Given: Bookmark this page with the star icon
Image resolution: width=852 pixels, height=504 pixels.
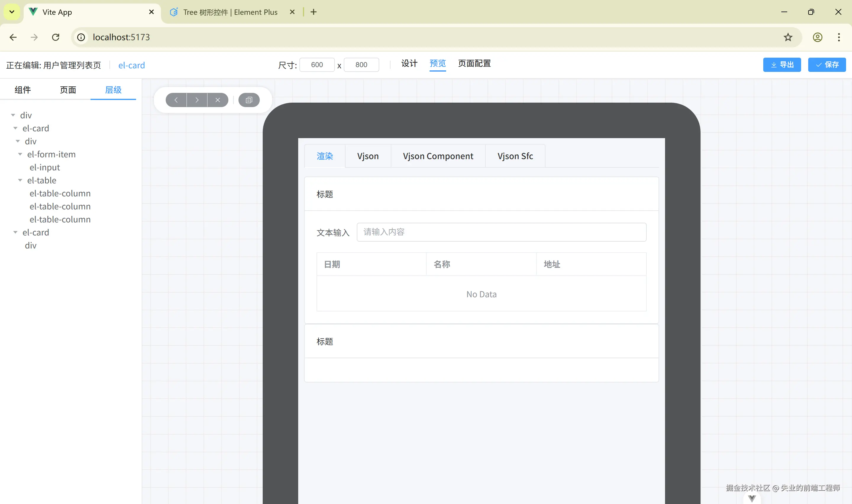Looking at the screenshot, I should click(x=788, y=37).
